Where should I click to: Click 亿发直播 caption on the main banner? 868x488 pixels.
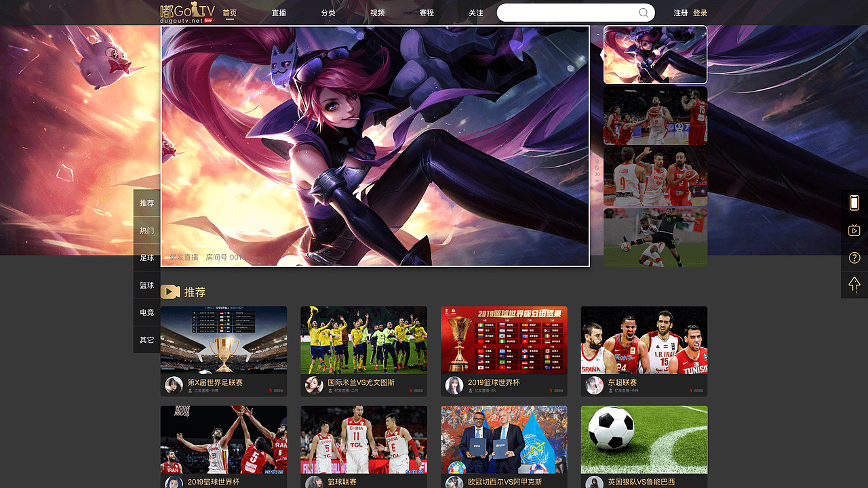point(184,258)
